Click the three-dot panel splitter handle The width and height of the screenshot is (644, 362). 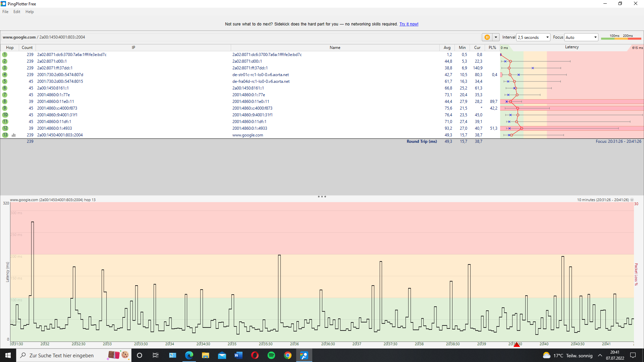(322, 197)
